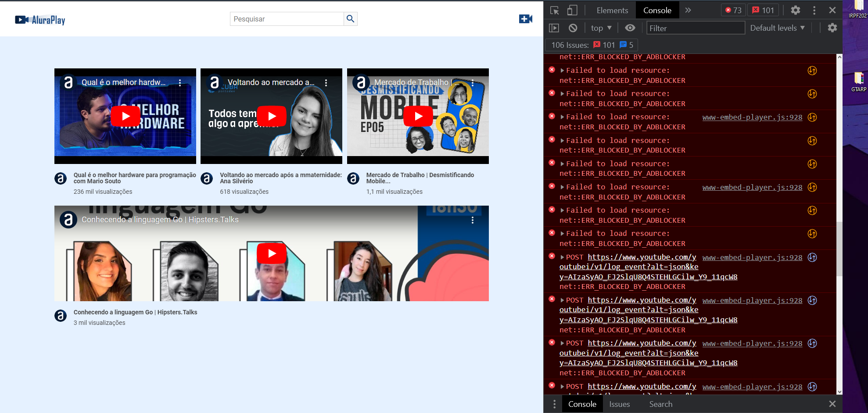Open the 'Voltando ao mercado a...' embed options menu
Viewport: 868px width, 413px height.
pyautogui.click(x=326, y=82)
